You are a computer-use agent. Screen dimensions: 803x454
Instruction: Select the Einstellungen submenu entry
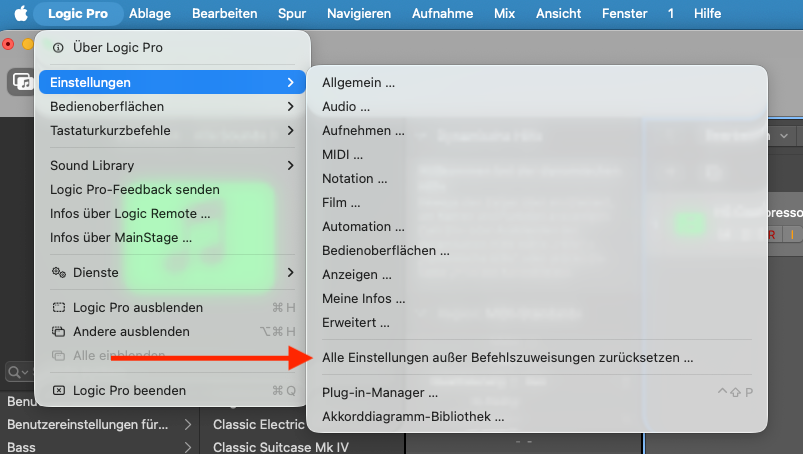pos(173,82)
